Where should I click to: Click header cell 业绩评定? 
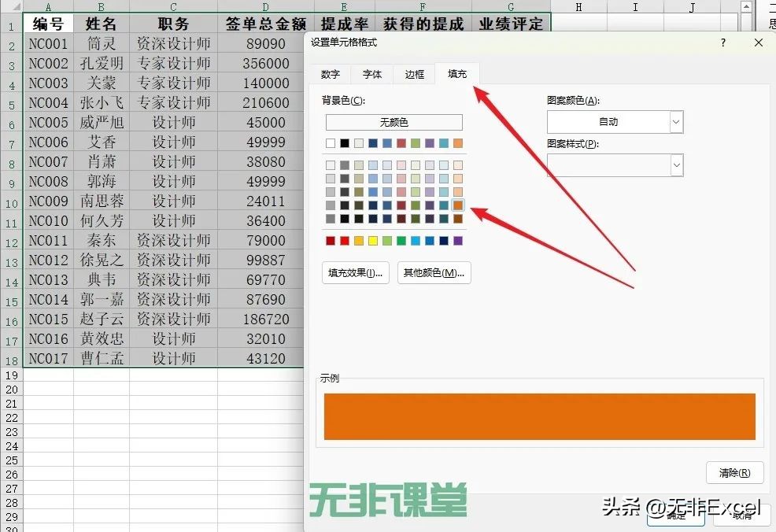coord(511,24)
